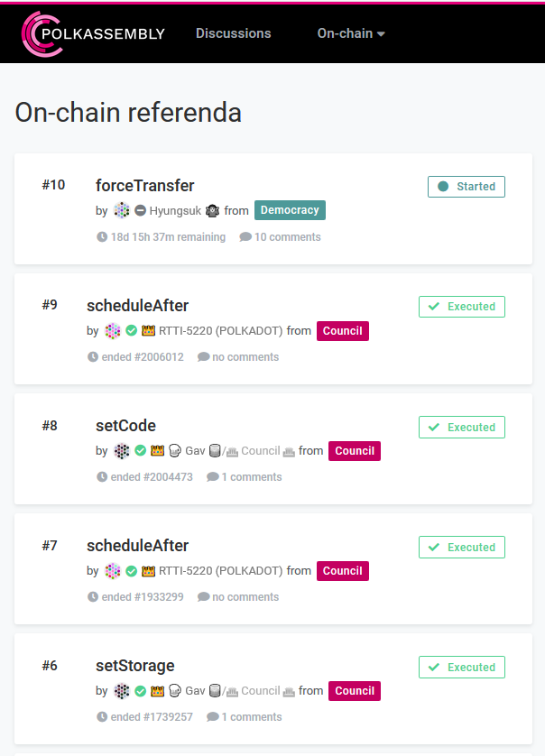Click the Started status badge
The width and height of the screenshot is (545, 756).
point(466,187)
